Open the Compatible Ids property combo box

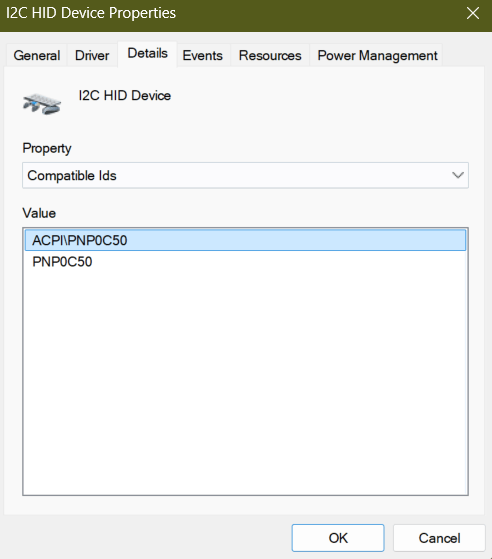click(245, 175)
